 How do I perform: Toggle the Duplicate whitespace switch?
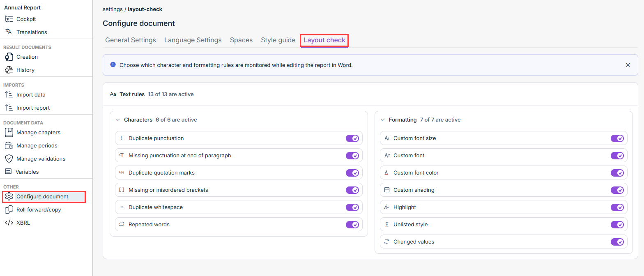pyautogui.click(x=352, y=207)
